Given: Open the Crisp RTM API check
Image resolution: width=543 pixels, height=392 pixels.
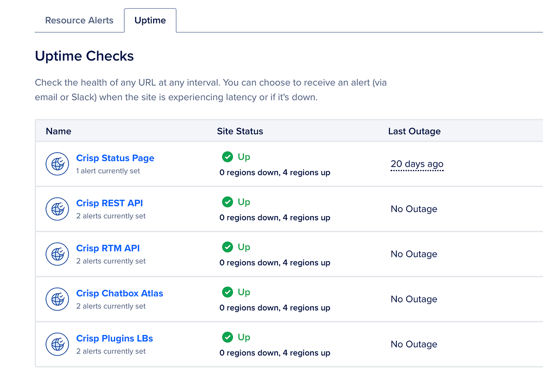Looking at the screenshot, I should click(x=108, y=248).
